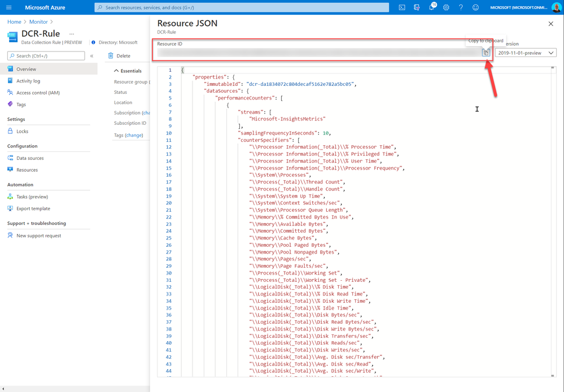Open portal settings gear

446,7
